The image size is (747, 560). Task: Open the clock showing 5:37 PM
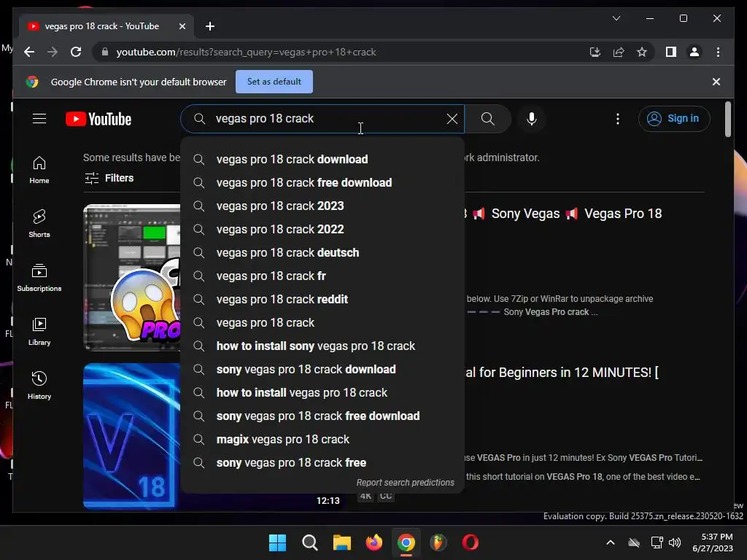pyautogui.click(x=713, y=542)
